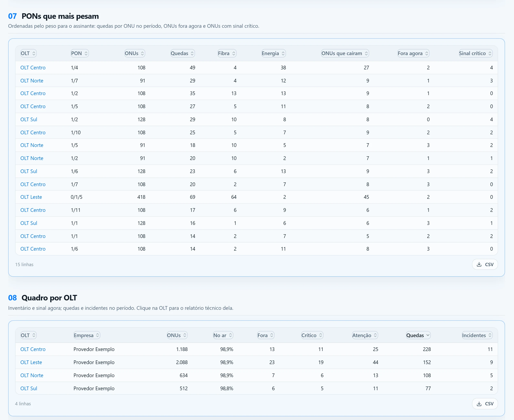The image size is (514, 420).
Task: Open OLT Sul link for PON 1/6
Action: pos(29,171)
